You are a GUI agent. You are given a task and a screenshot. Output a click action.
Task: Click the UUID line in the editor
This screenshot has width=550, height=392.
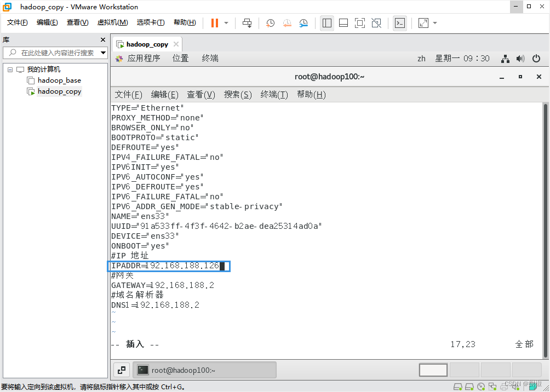coord(216,226)
